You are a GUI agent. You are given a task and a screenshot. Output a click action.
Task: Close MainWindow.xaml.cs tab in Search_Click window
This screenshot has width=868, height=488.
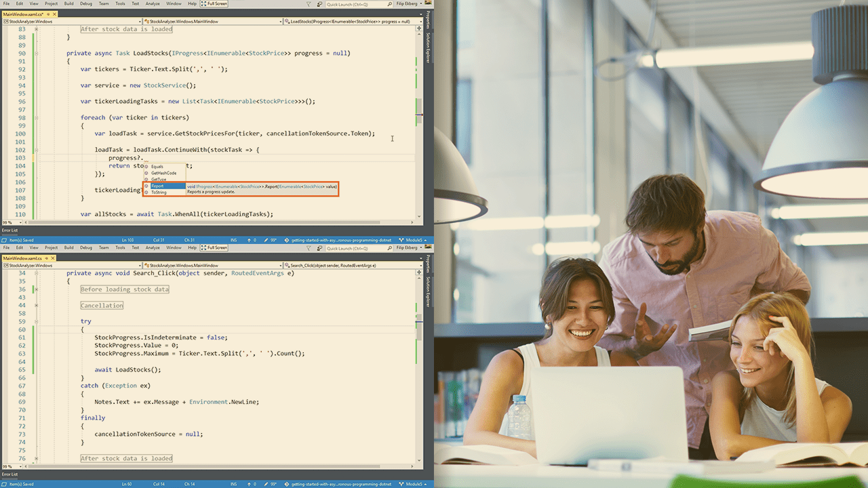click(53, 258)
